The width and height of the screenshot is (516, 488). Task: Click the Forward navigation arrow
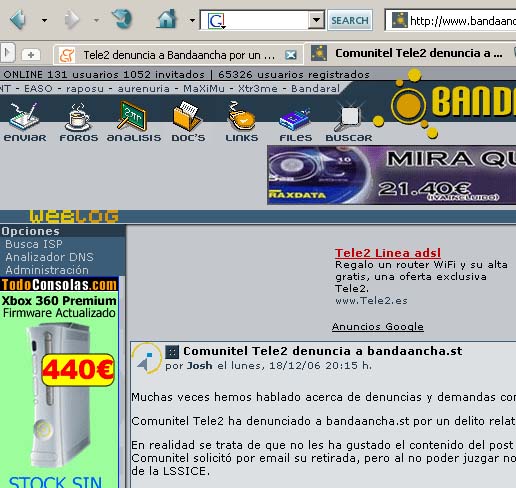(72, 20)
